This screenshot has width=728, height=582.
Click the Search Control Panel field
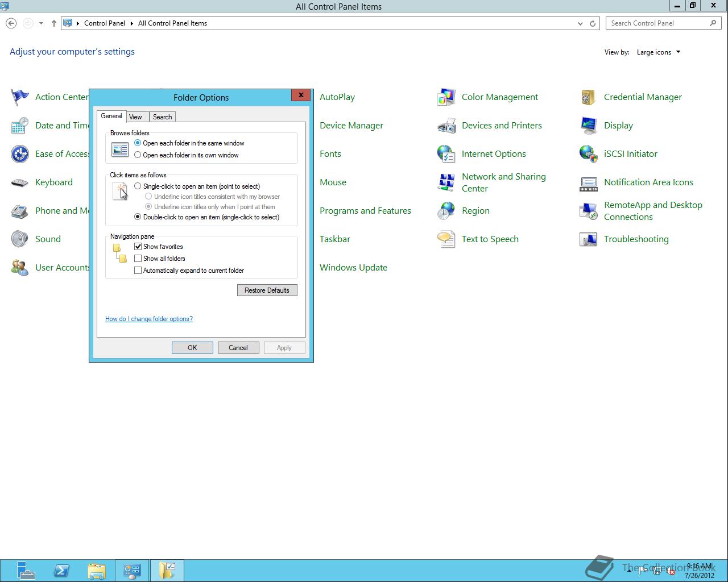click(664, 23)
